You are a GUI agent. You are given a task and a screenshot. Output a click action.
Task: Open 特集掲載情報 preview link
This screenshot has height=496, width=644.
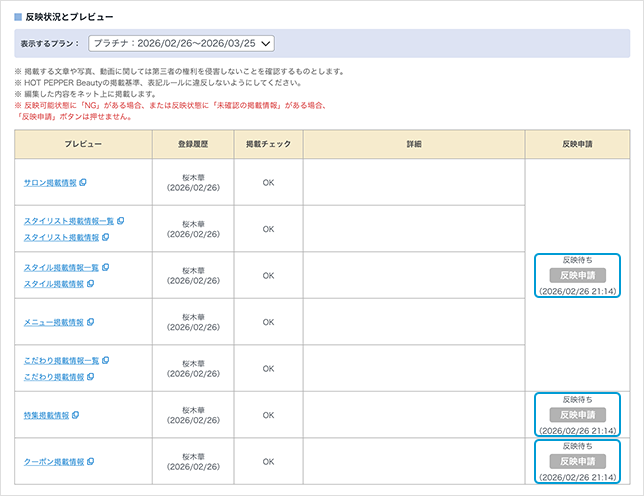coord(46,416)
